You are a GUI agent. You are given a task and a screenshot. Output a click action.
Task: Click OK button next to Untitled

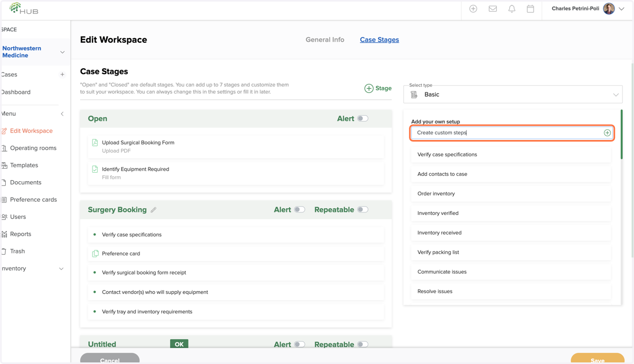click(x=179, y=344)
